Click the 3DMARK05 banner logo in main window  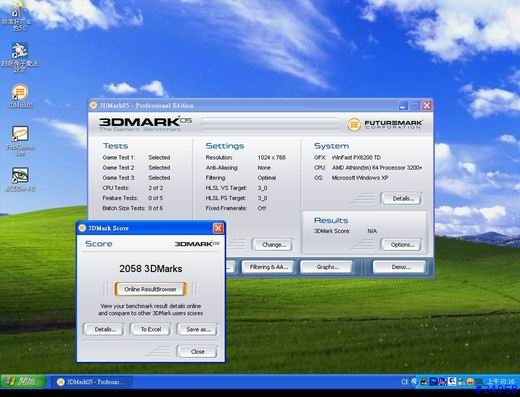[x=145, y=124]
